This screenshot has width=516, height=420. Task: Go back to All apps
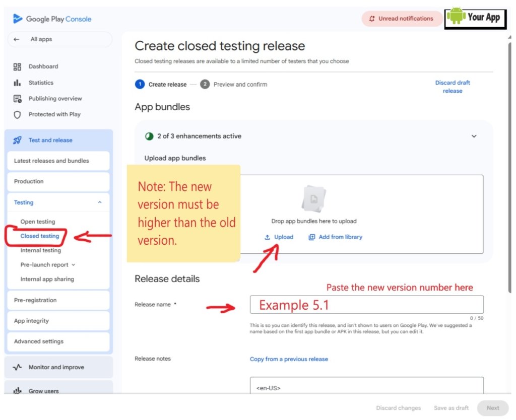[x=59, y=39]
